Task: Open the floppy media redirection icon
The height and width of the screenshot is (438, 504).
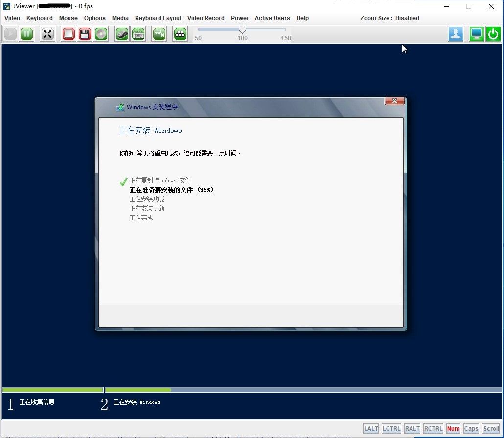Action: point(85,34)
